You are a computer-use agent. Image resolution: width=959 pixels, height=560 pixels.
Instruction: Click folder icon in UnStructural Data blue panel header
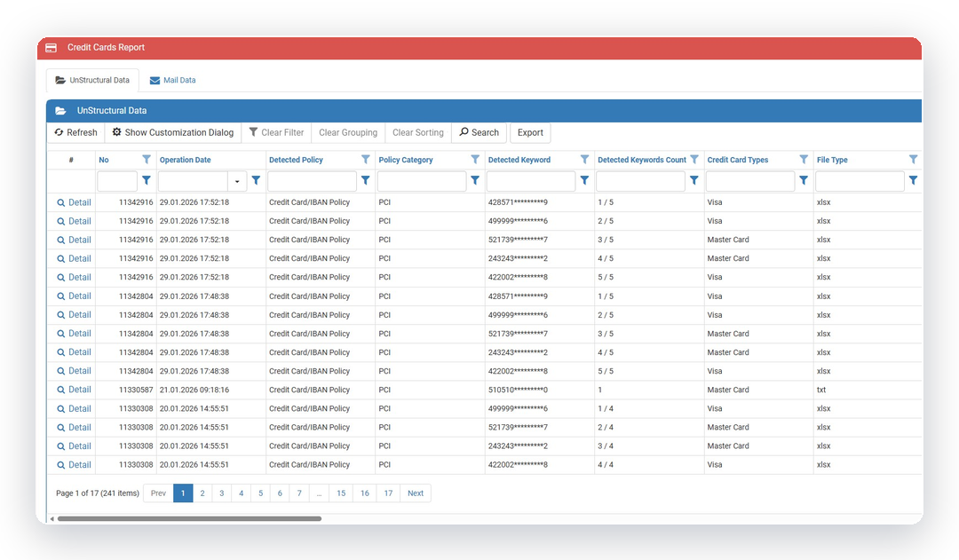(60, 111)
